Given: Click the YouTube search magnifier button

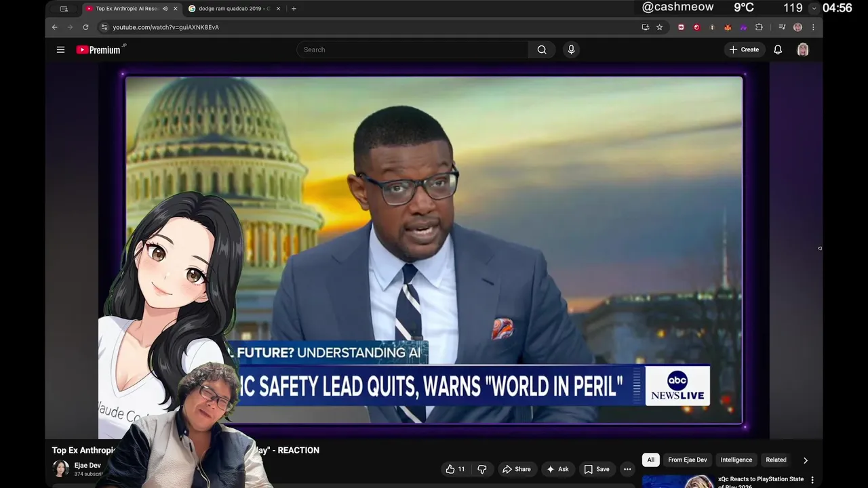Looking at the screenshot, I should pos(542,49).
